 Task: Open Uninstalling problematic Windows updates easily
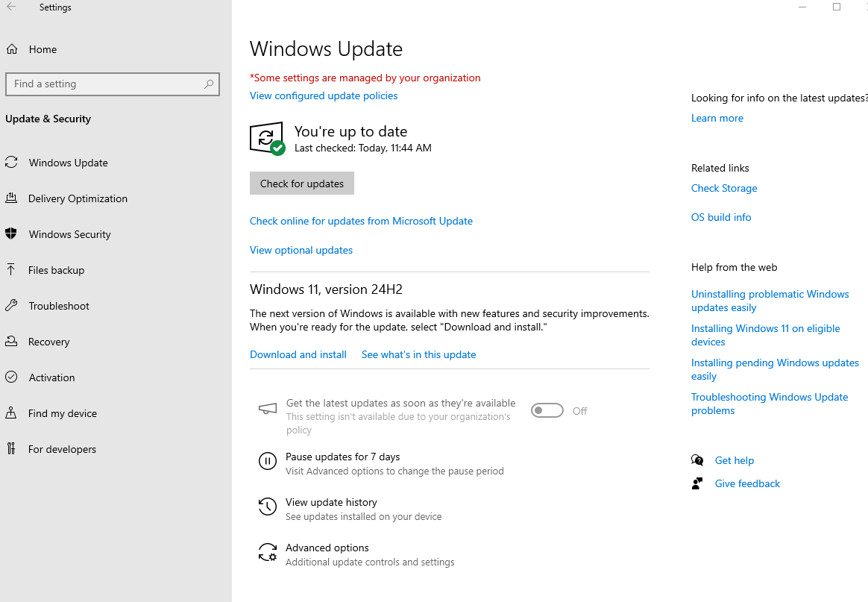(x=770, y=301)
